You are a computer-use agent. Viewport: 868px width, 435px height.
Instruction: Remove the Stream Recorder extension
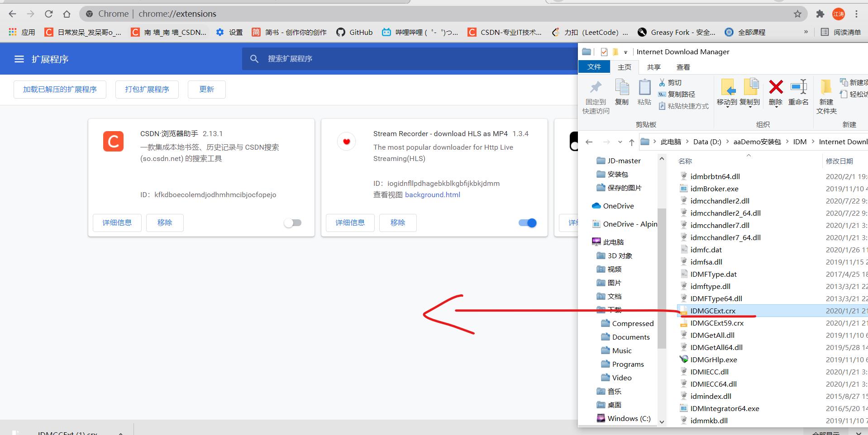[398, 223]
